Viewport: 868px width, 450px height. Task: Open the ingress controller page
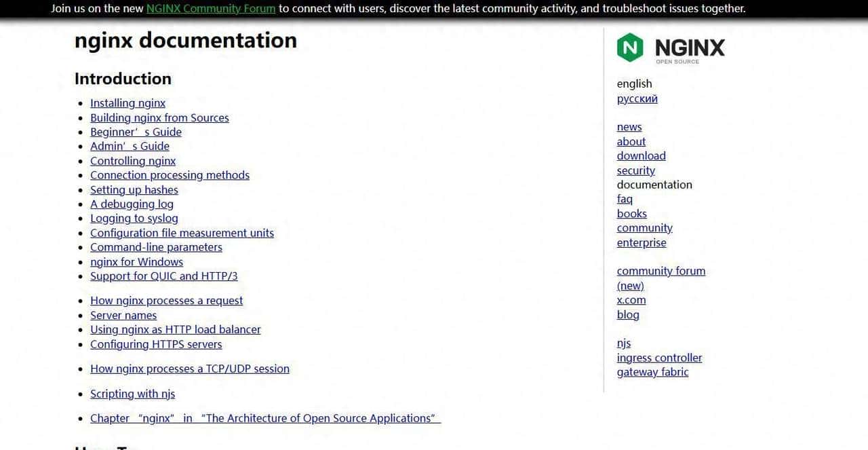659,358
